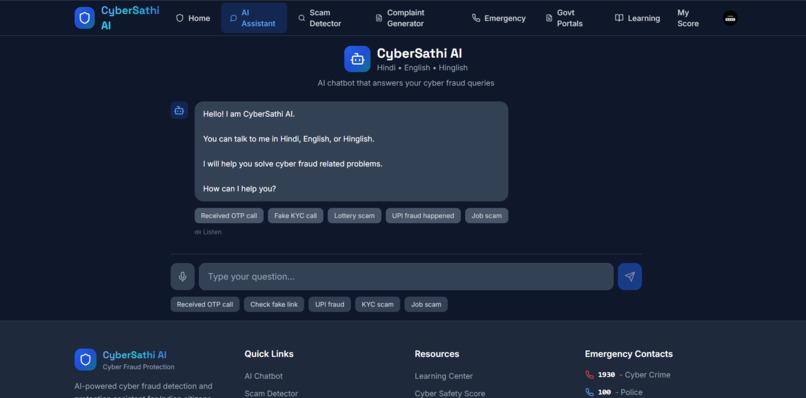This screenshot has width=806, height=398.
Task: Click the 'Quick Links' footer heading
Action: click(x=269, y=354)
